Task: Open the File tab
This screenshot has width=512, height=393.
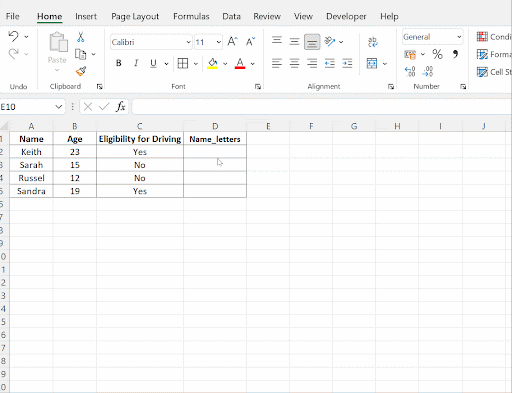Action: pyautogui.click(x=13, y=16)
